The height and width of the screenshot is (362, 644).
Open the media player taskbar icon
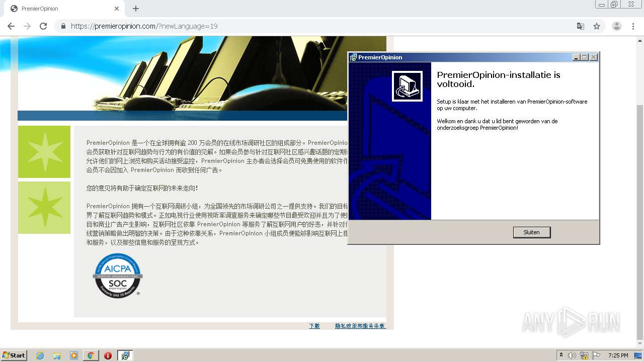pos(74,355)
